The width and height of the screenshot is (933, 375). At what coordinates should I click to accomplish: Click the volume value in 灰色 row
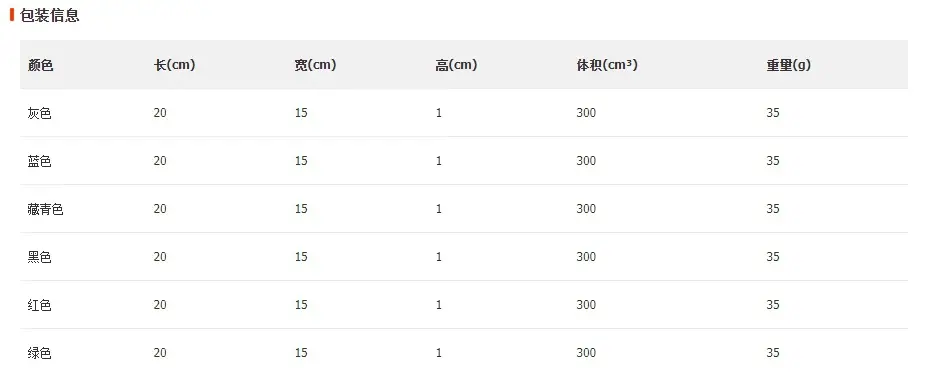[x=586, y=113]
